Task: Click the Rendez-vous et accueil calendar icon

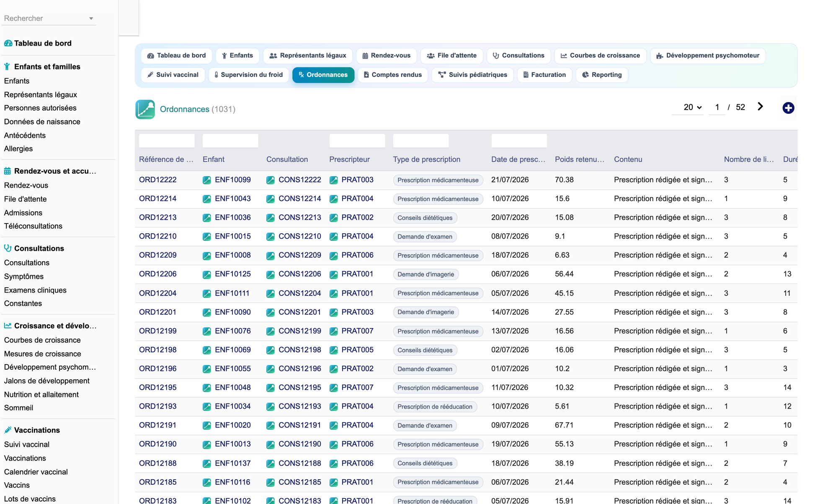Action: point(8,171)
